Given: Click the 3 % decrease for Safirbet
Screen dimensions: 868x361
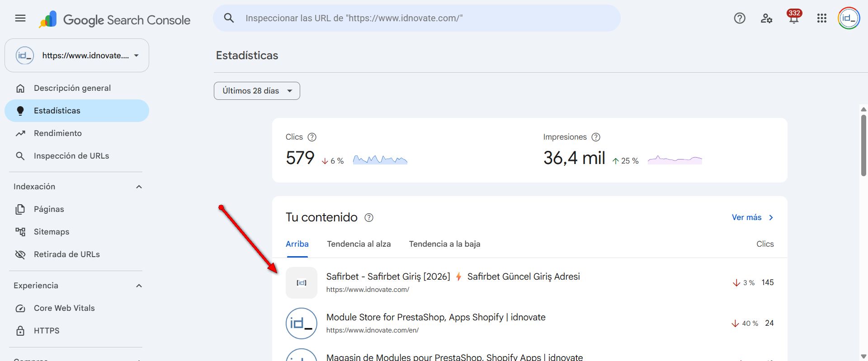Looking at the screenshot, I should (743, 283).
